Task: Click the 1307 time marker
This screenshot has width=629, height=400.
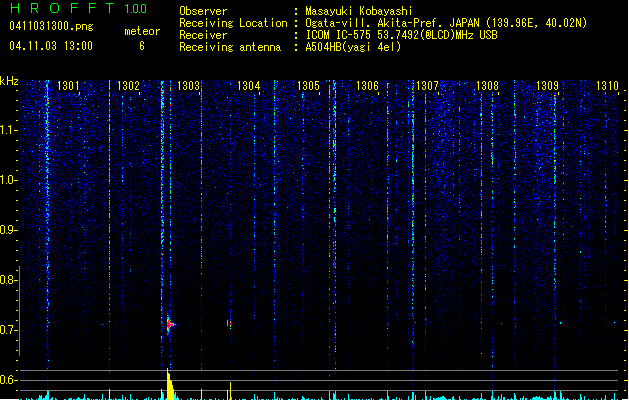Action: 427,85
